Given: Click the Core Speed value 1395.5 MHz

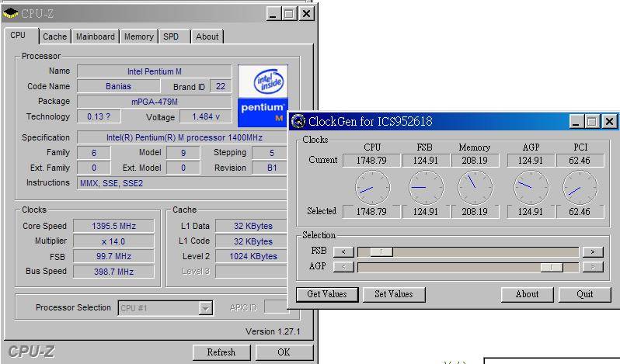Looking at the screenshot, I should point(114,226).
